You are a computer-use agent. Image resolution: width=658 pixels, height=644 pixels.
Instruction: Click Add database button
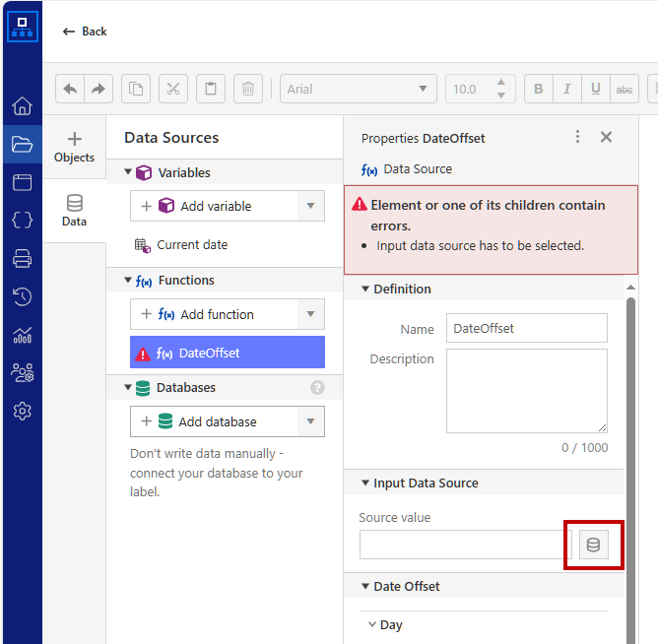[x=214, y=421]
